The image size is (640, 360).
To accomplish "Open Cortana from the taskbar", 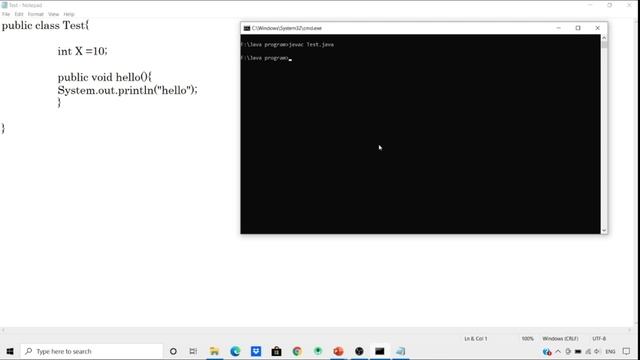I will click(173, 351).
